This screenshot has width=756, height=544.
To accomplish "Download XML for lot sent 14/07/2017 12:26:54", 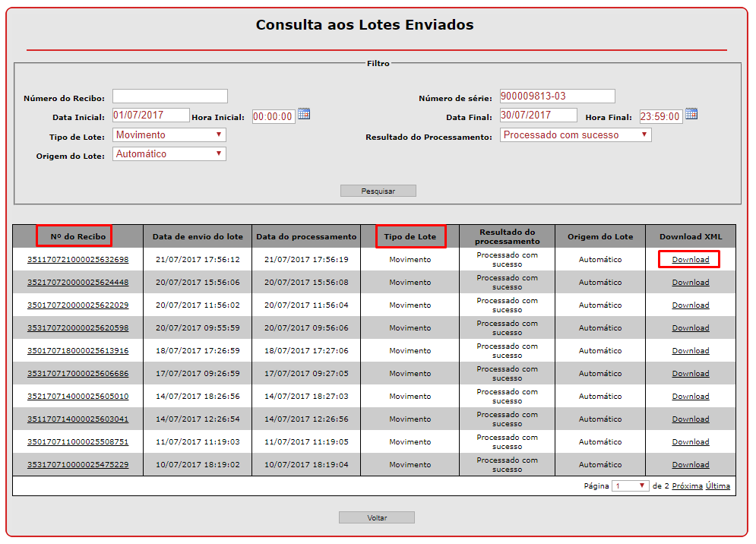I will point(691,419).
